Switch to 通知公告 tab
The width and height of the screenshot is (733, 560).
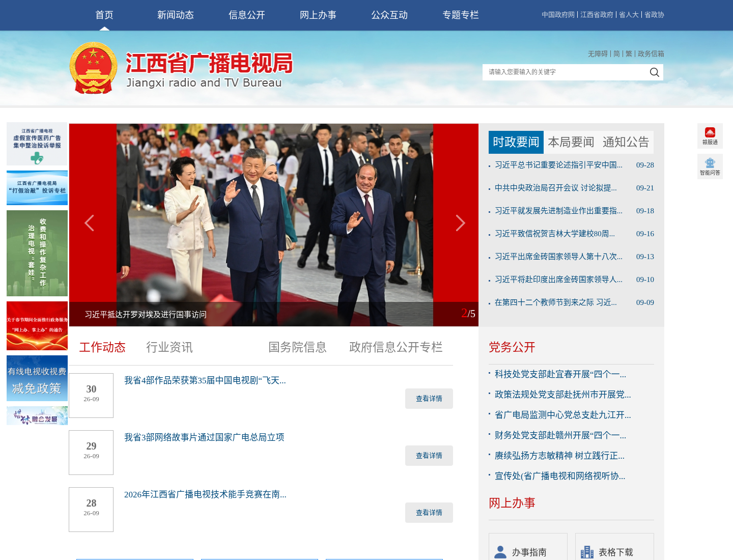click(x=626, y=142)
